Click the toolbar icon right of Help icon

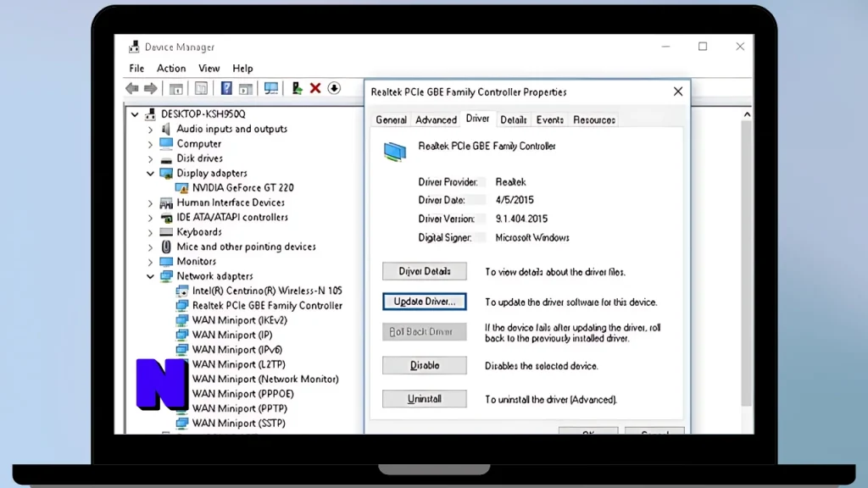pos(246,88)
